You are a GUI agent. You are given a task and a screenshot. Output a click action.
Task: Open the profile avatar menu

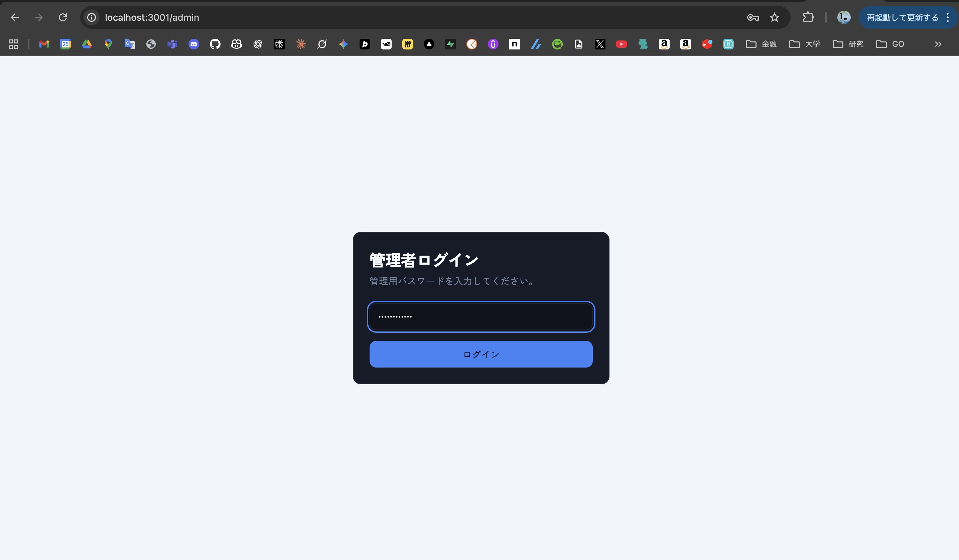point(844,17)
